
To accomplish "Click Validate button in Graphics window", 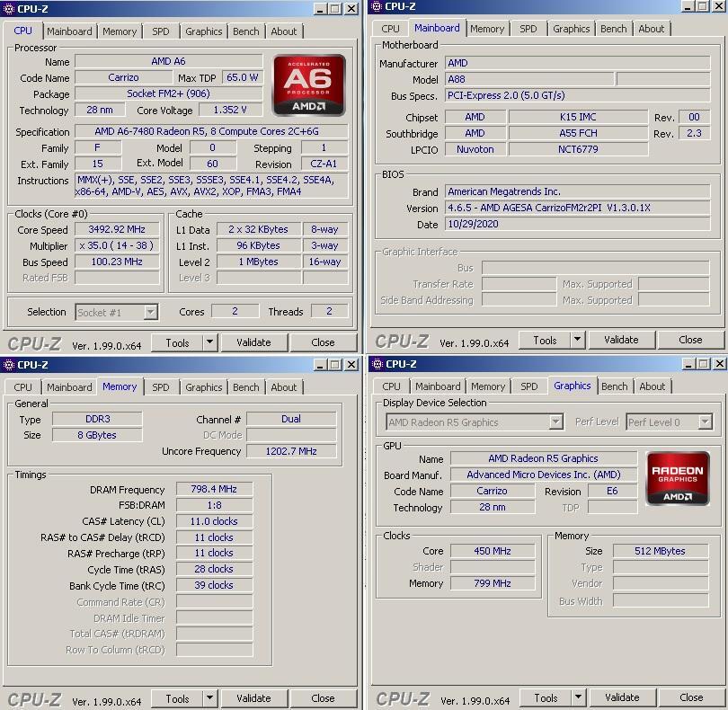I will [622, 697].
